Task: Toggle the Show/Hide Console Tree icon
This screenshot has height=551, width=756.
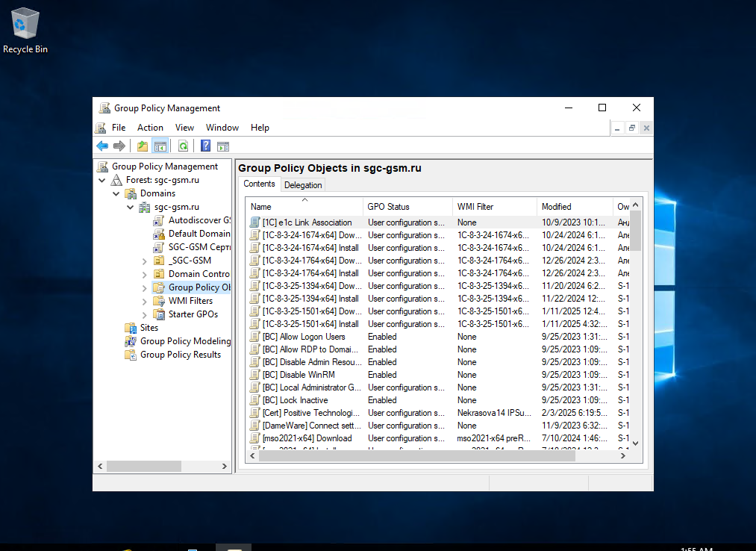Action: [x=159, y=146]
